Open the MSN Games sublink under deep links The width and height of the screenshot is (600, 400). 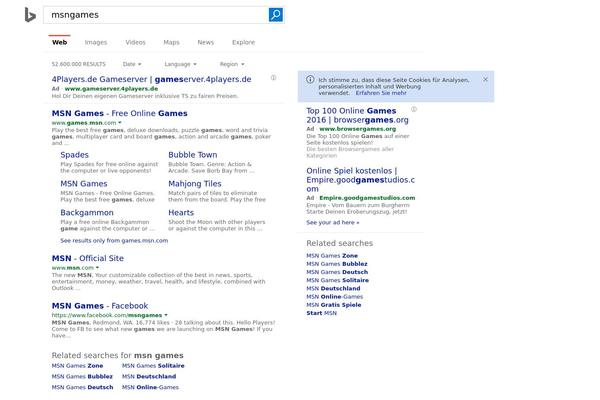pyautogui.click(x=83, y=184)
